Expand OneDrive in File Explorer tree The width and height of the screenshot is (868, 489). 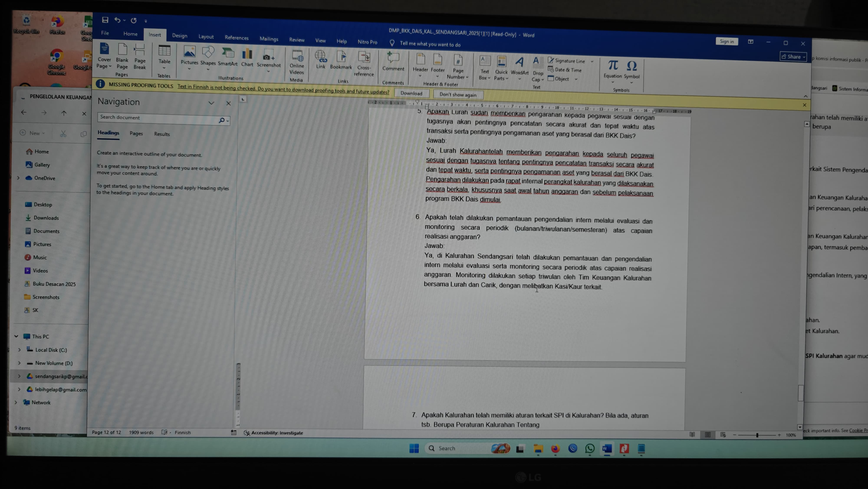pyautogui.click(x=18, y=178)
